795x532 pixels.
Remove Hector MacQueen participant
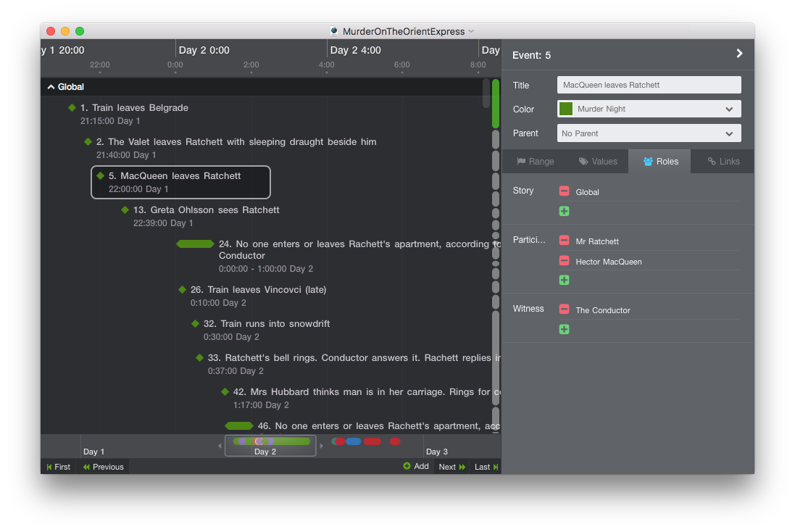point(564,261)
